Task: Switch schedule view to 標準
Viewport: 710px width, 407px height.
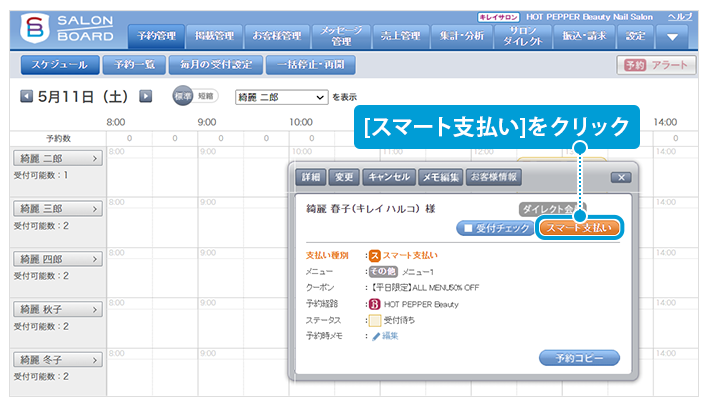Action: point(182,96)
